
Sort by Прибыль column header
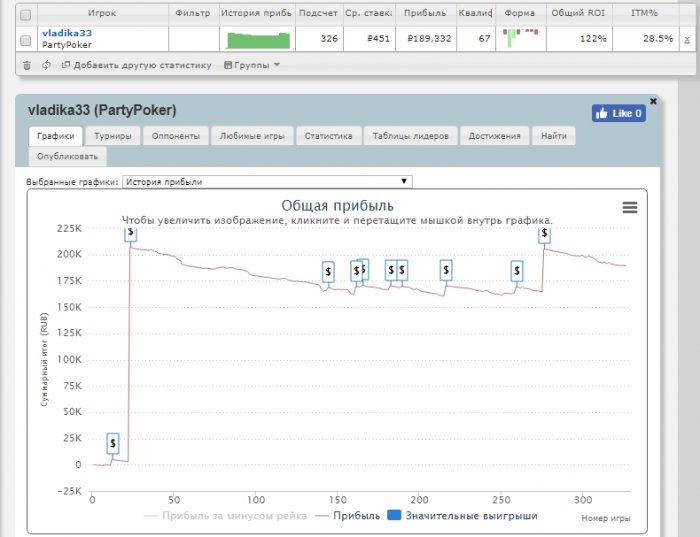click(425, 13)
